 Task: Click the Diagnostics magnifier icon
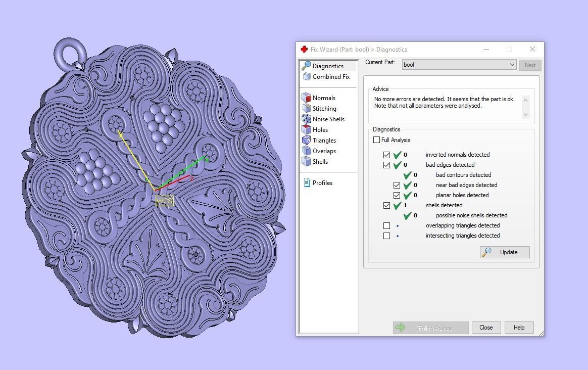pos(306,66)
